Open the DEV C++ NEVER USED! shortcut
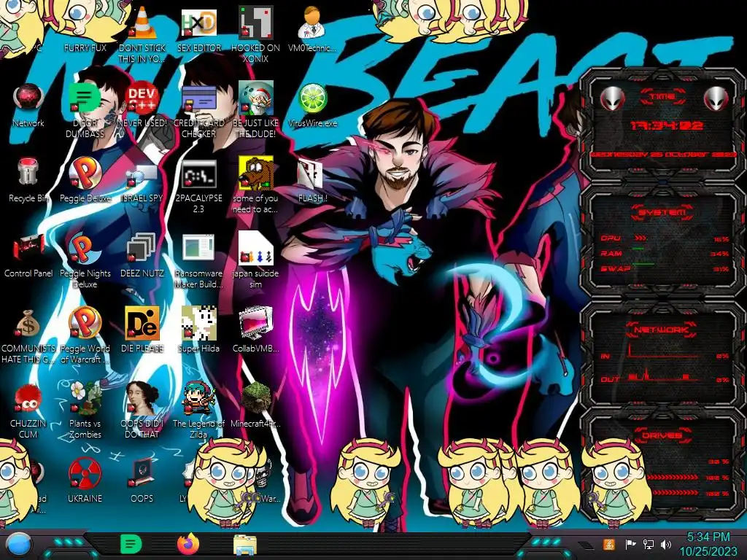The image size is (747, 560). (x=142, y=98)
